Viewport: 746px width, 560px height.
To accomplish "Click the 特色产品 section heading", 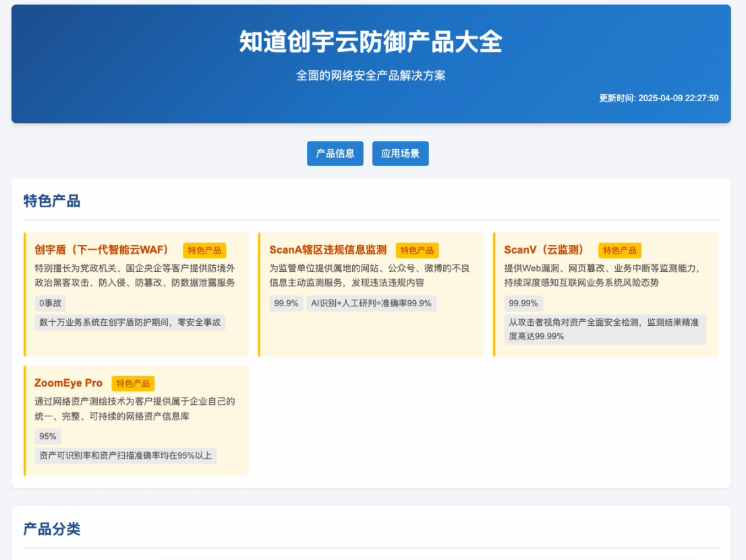I will [52, 201].
